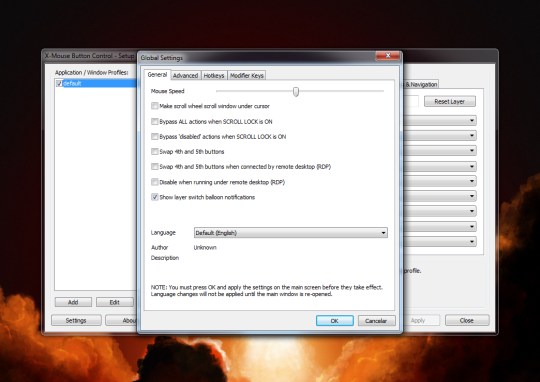The image size is (540, 382).
Task: Open the Advanced tab
Action: pos(185,75)
